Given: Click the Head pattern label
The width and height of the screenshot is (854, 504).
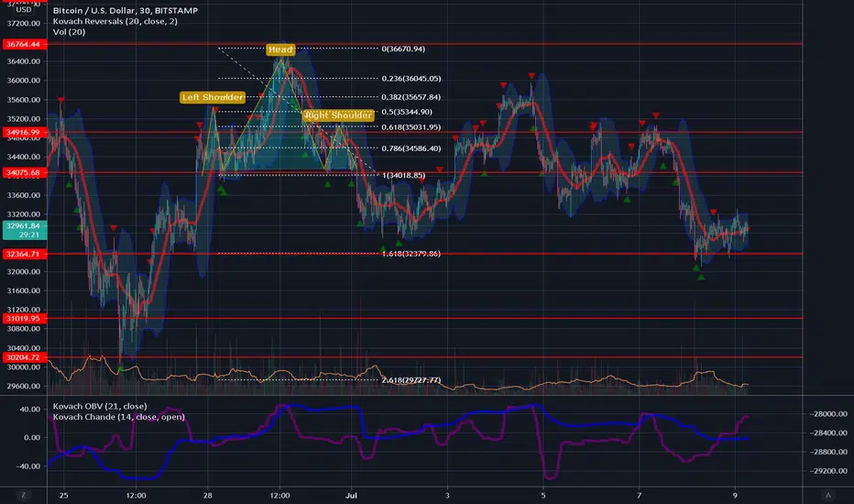Looking at the screenshot, I should point(280,49).
